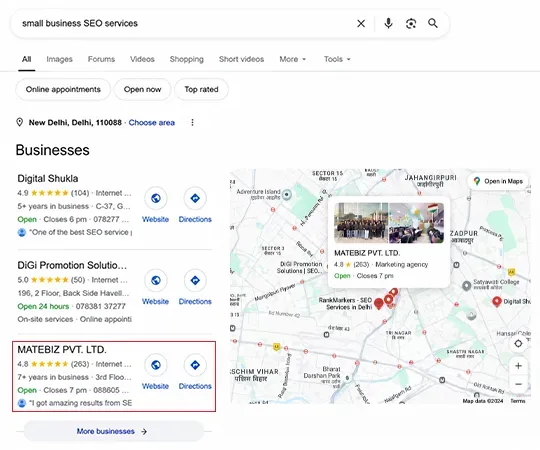Toggle the Online appointments filter chip
This screenshot has height=450, width=540.
coord(63,90)
